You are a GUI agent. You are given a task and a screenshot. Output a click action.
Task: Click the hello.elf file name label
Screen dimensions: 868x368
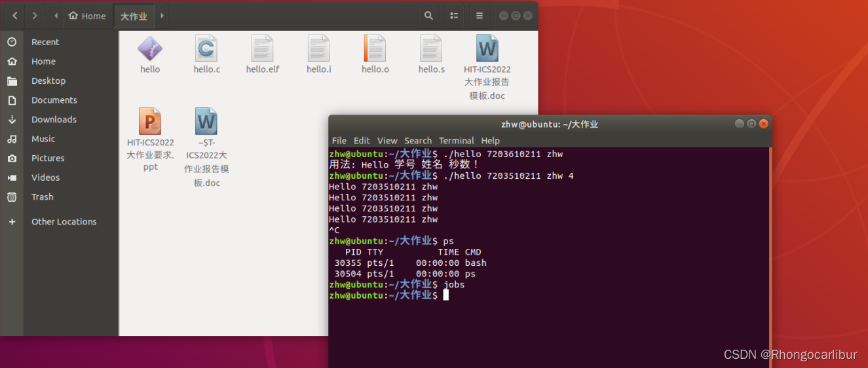tap(263, 69)
